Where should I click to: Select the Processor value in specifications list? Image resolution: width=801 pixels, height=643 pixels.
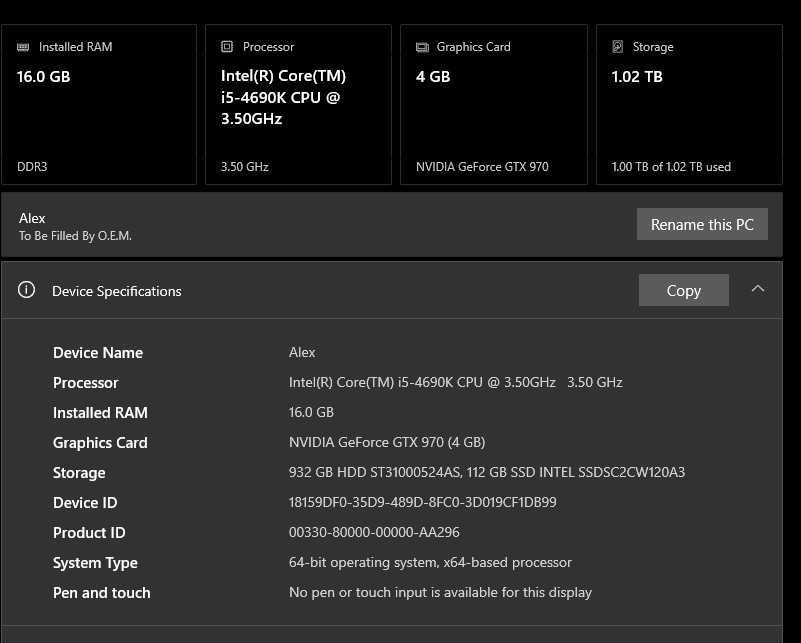click(x=456, y=383)
